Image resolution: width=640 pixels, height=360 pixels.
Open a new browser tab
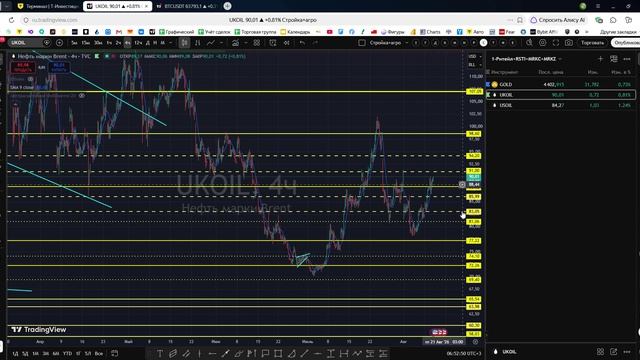227,6
